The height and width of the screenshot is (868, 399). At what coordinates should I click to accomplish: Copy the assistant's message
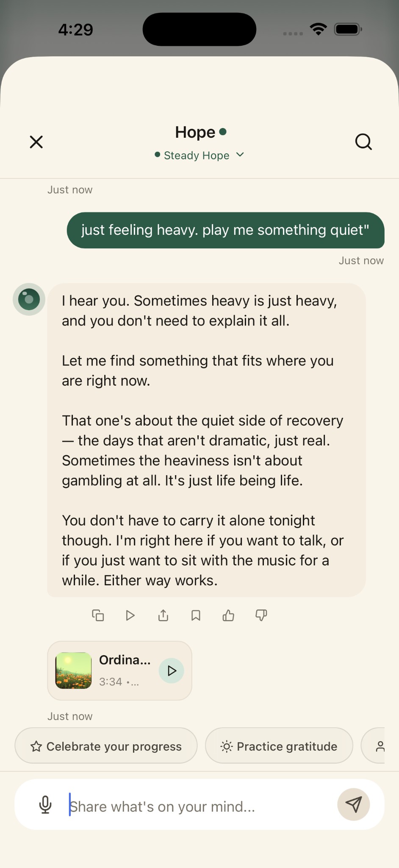(x=98, y=615)
